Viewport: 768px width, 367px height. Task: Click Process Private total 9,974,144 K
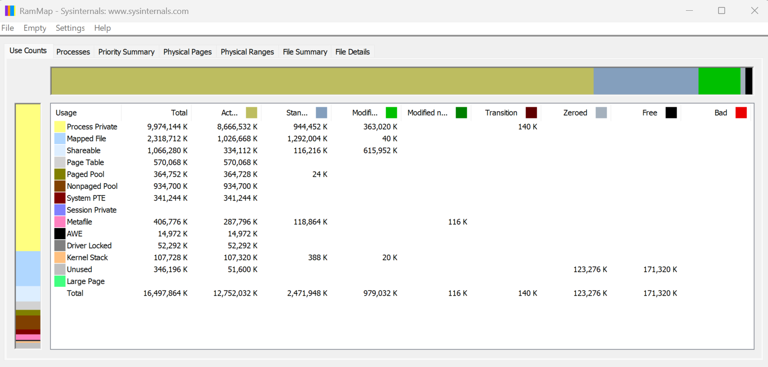(167, 127)
